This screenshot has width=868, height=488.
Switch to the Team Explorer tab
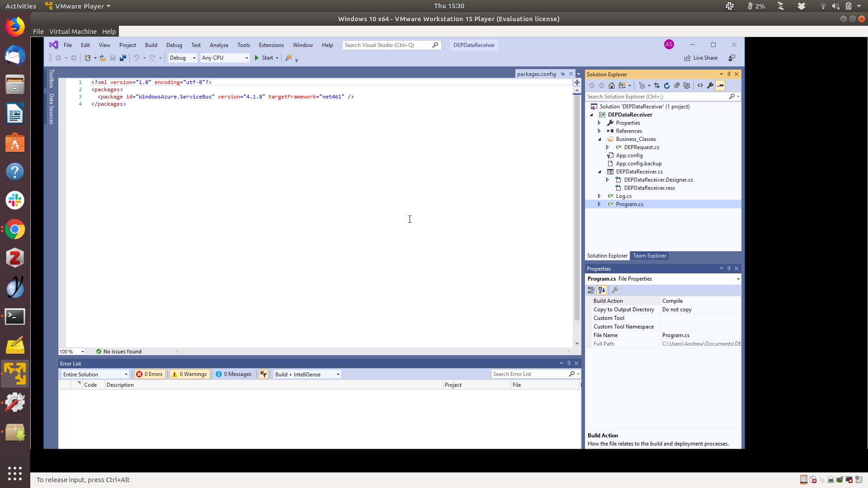point(649,256)
